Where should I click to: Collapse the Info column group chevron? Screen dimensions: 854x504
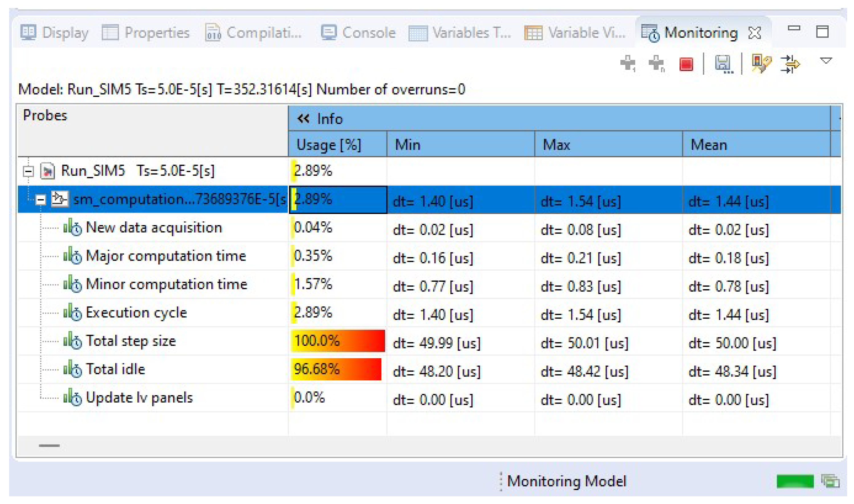tap(303, 119)
